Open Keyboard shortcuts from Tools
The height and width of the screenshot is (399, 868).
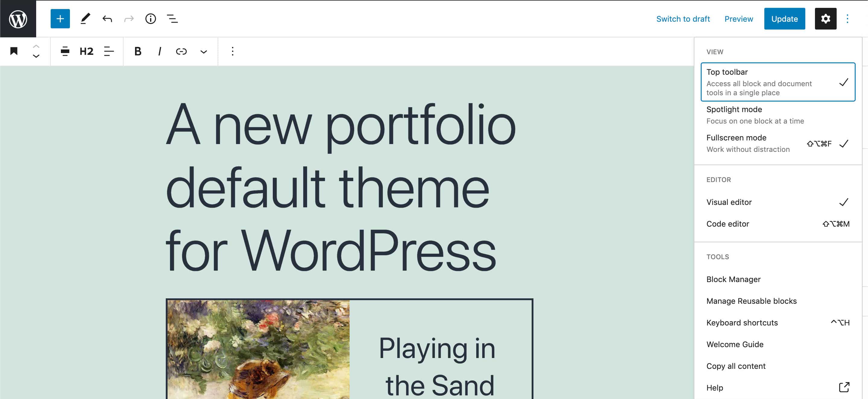tap(742, 322)
